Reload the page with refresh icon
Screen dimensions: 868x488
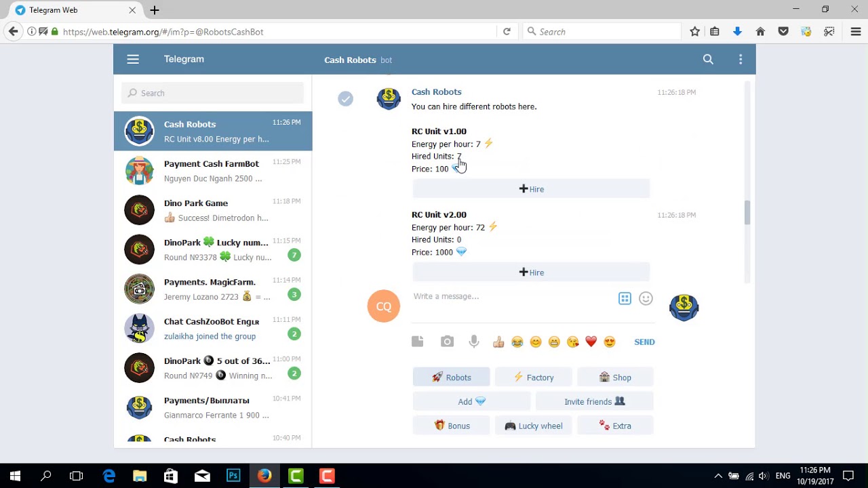click(x=507, y=31)
